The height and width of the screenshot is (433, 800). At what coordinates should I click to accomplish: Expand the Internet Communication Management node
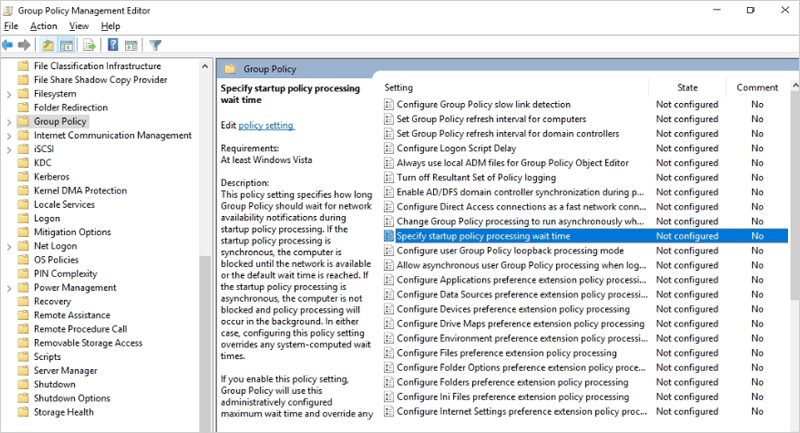point(9,136)
